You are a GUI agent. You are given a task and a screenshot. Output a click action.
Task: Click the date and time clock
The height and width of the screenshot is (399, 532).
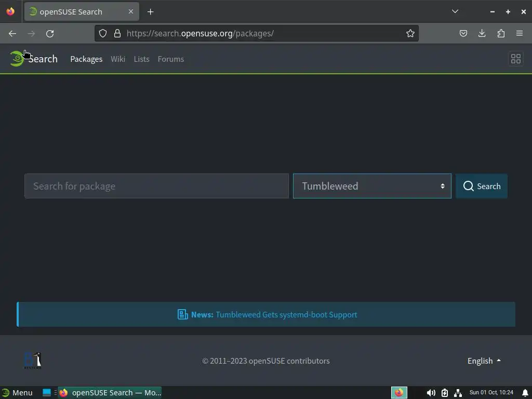(x=491, y=393)
